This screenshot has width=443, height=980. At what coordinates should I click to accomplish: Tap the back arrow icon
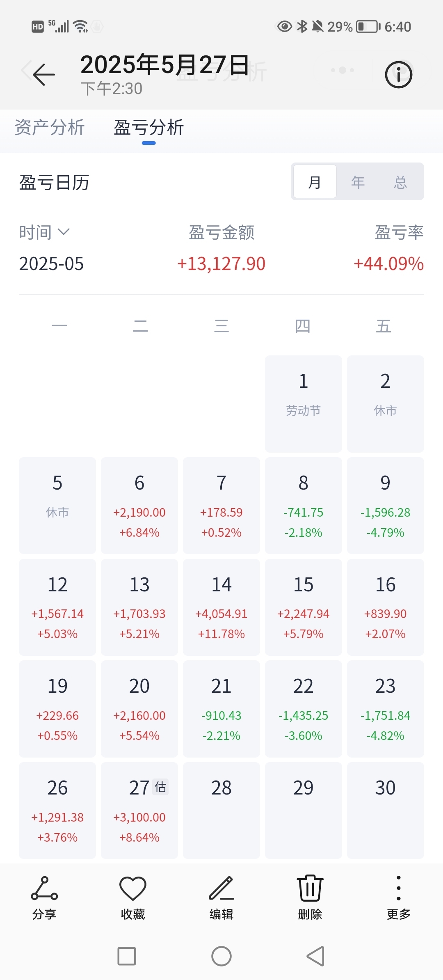point(43,74)
